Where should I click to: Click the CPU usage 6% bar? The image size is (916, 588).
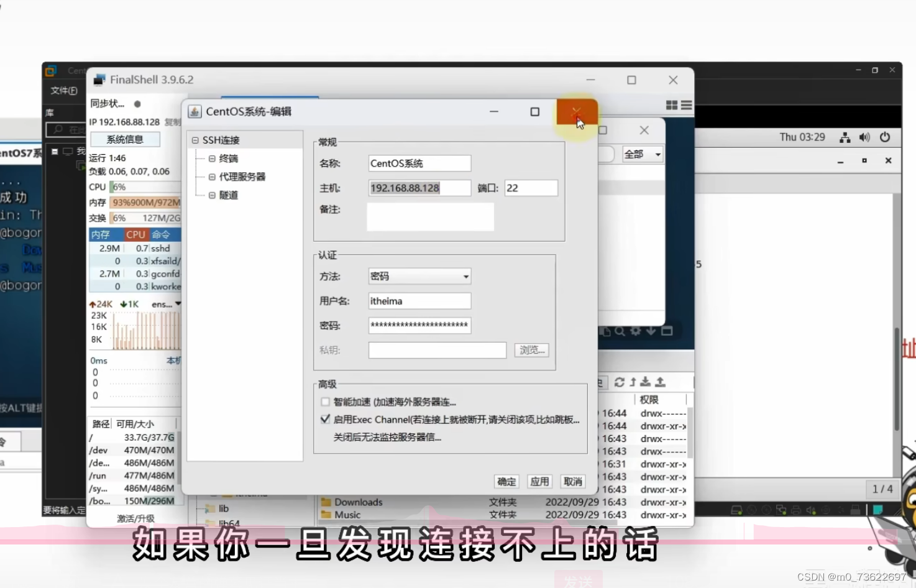145,187
